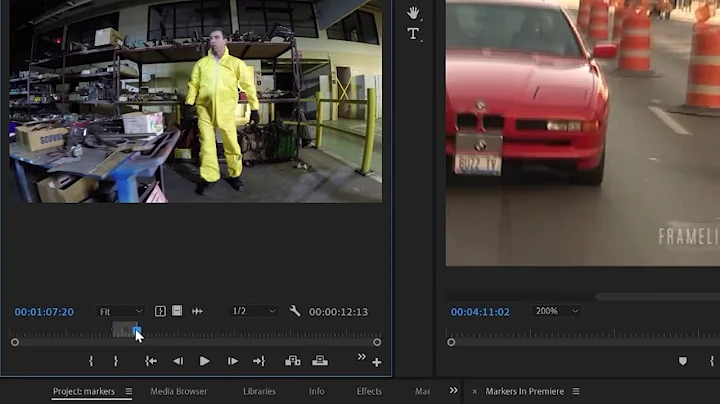
Task: Open the Project panel menu icon
Action: pyautogui.click(x=129, y=392)
